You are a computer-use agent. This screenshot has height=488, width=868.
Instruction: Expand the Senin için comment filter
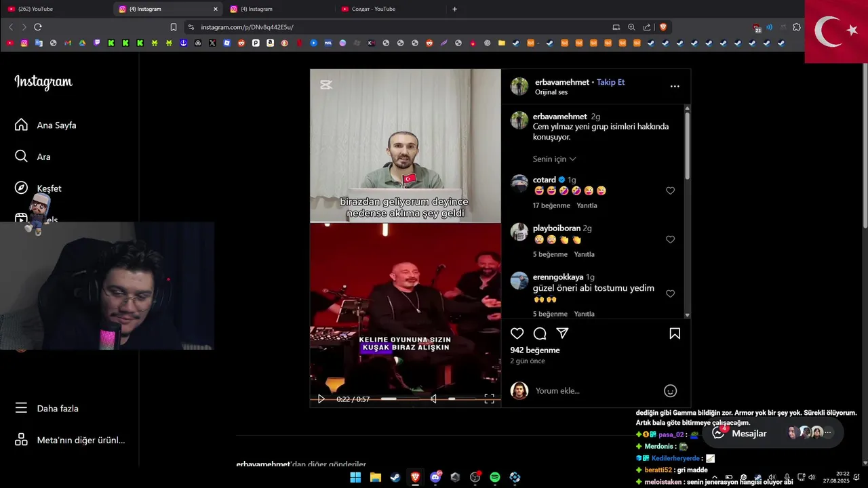pos(554,159)
